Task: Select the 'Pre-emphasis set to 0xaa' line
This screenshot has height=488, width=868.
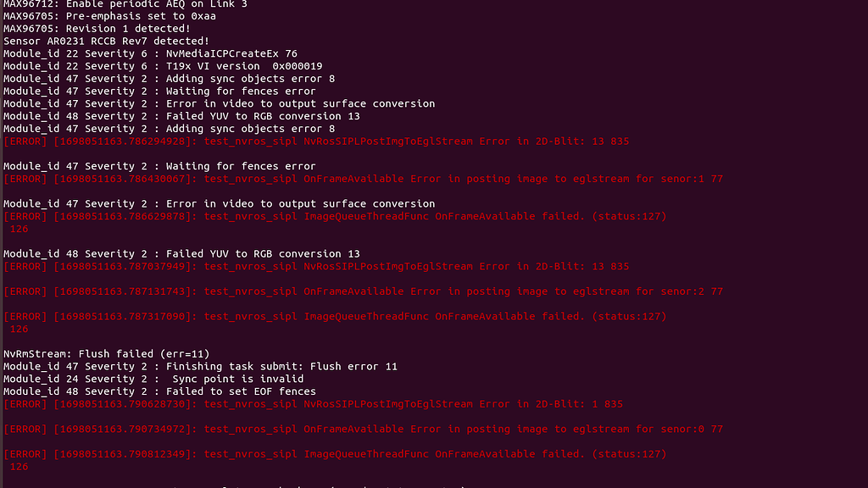Action: point(109,16)
